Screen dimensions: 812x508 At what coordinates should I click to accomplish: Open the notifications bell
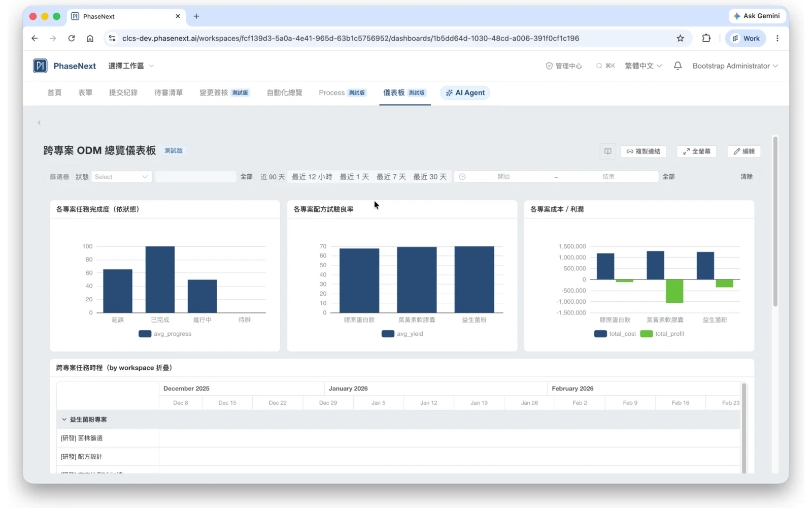pos(678,66)
